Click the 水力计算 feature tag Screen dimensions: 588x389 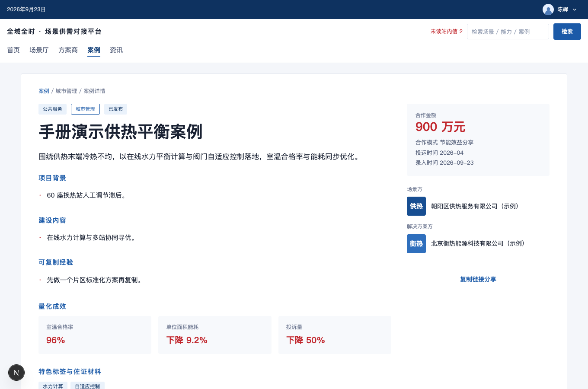pos(53,386)
